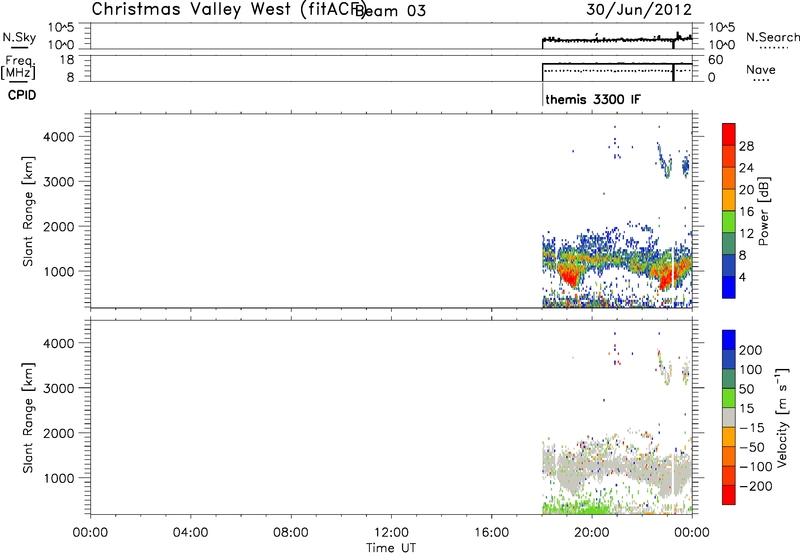Click the '2000' tick on the power panel axis

pos(59,226)
